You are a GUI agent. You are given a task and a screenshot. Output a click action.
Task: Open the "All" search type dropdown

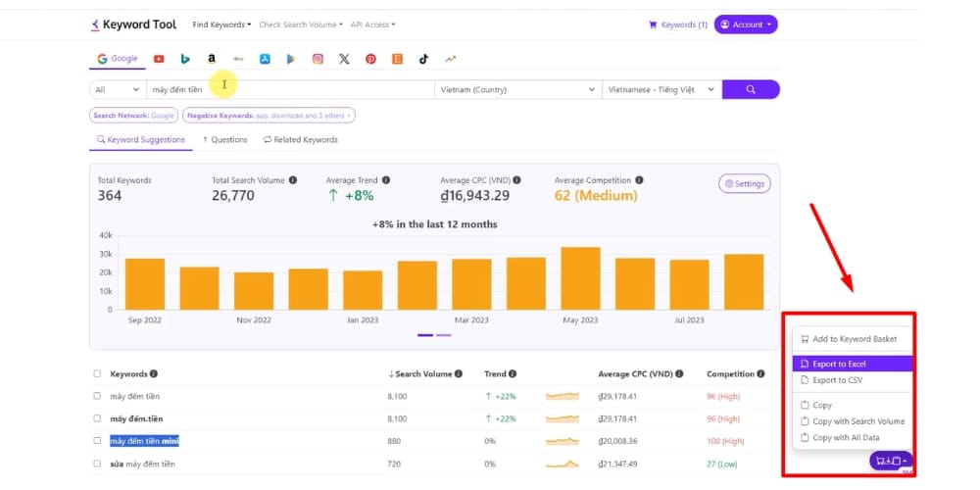coord(118,89)
